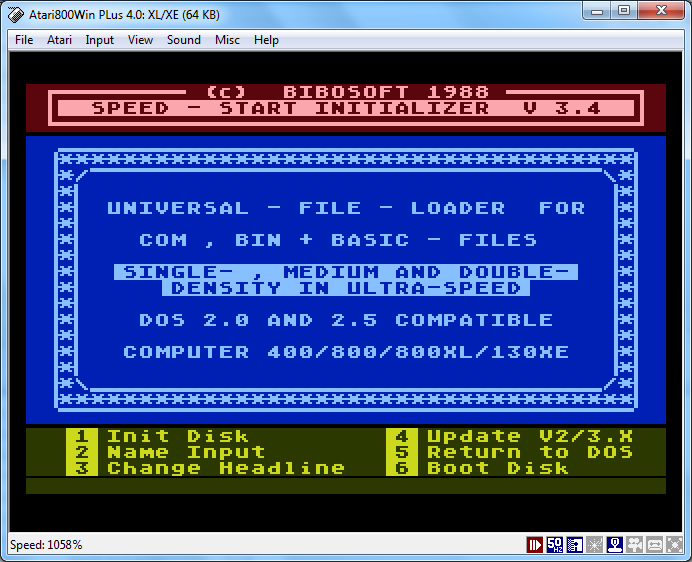Open the Atari menu
The width and height of the screenshot is (692, 562).
59,40
